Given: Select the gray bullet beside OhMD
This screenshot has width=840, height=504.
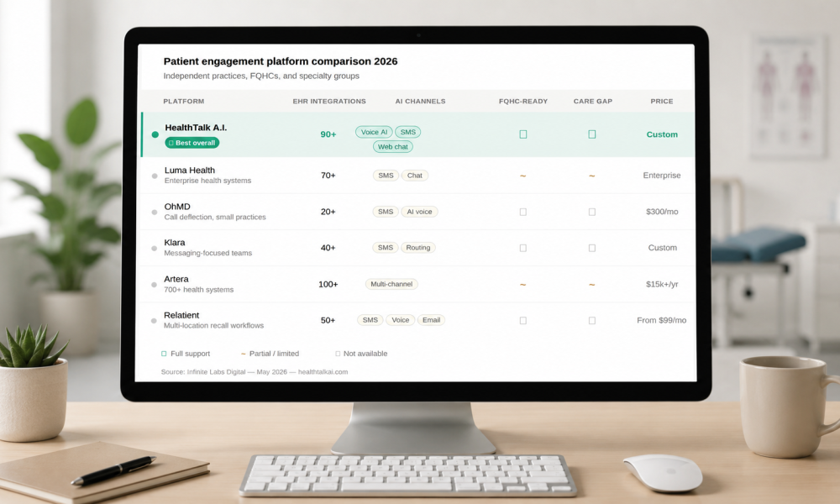Looking at the screenshot, I should (x=155, y=212).
